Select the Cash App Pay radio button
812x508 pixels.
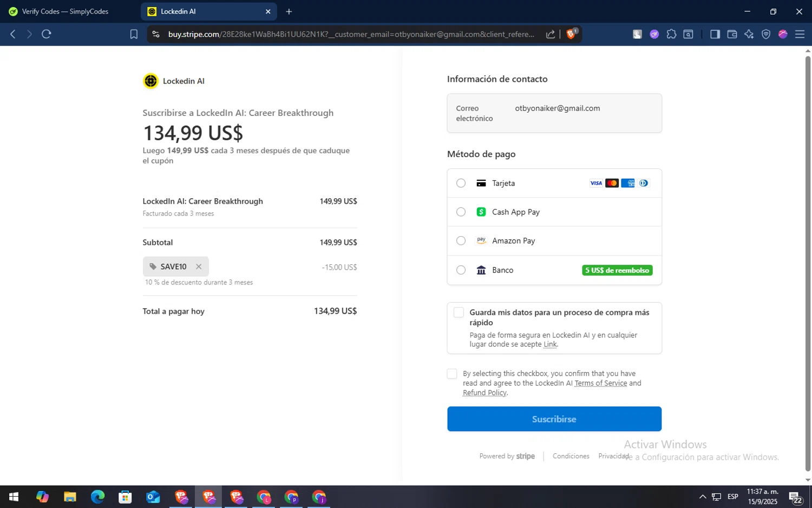click(x=461, y=212)
